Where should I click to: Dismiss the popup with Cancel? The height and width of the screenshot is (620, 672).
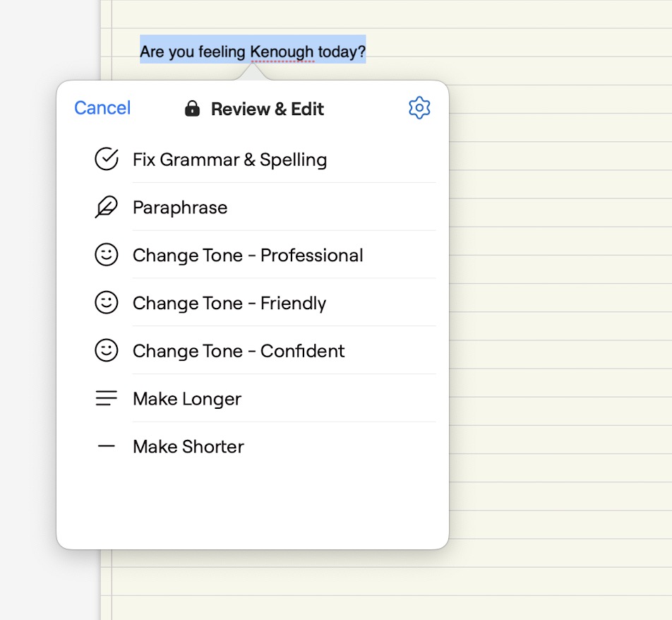click(102, 108)
